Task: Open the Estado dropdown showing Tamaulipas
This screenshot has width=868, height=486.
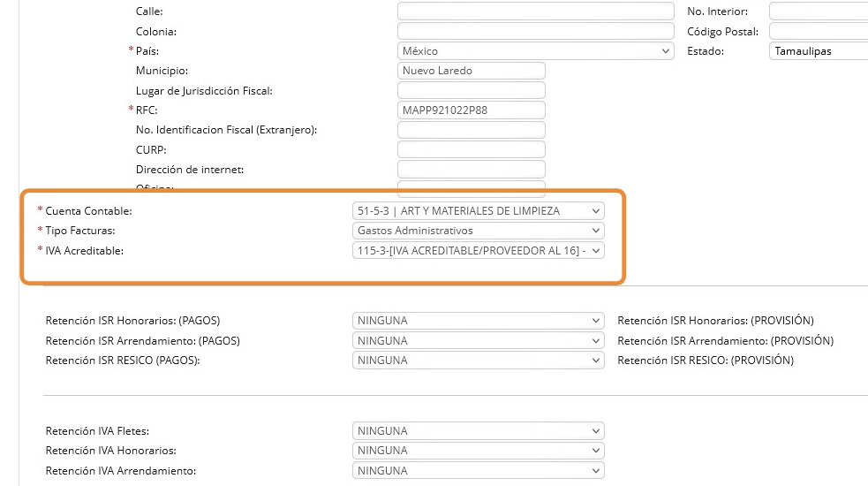Action: click(x=818, y=51)
